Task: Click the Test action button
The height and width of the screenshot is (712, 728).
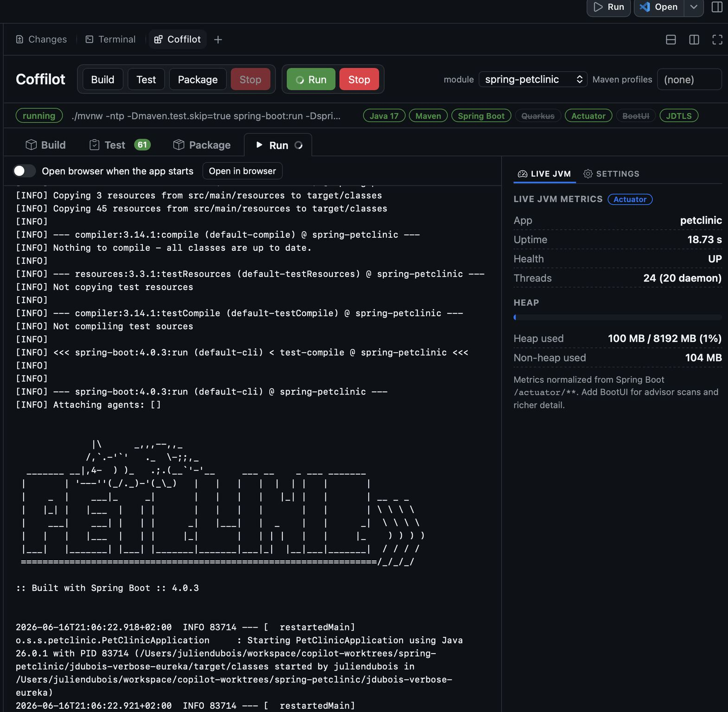Action: pyautogui.click(x=146, y=79)
